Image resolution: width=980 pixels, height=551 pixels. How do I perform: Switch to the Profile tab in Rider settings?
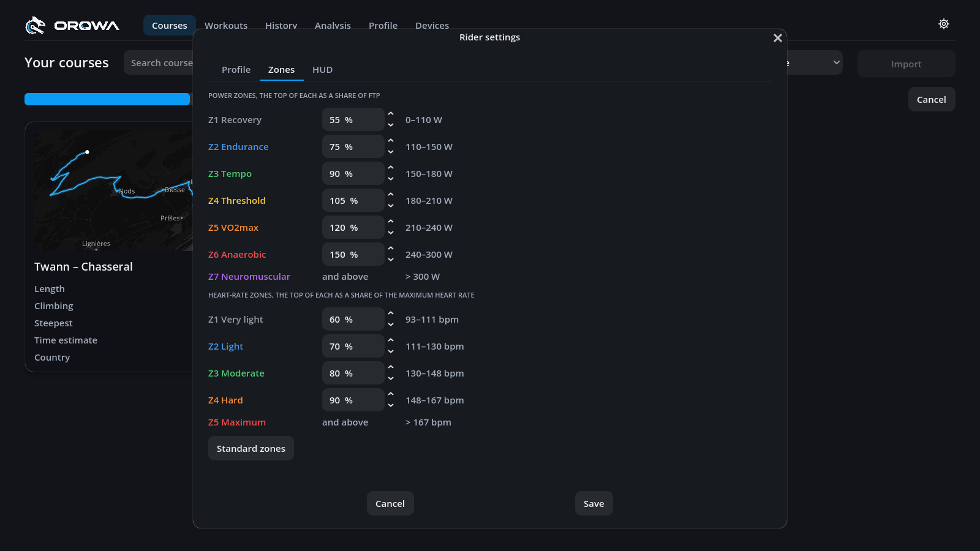tap(236, 70)
